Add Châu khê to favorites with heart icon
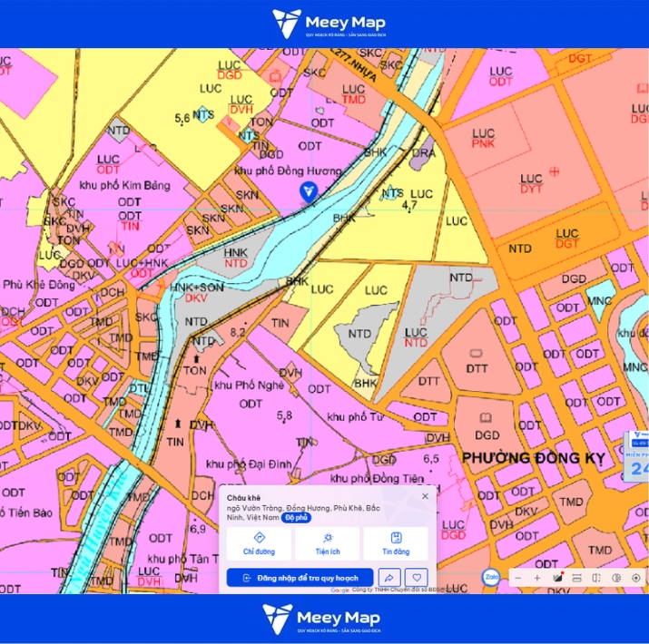The image size is (649, 644). [417, 578]
